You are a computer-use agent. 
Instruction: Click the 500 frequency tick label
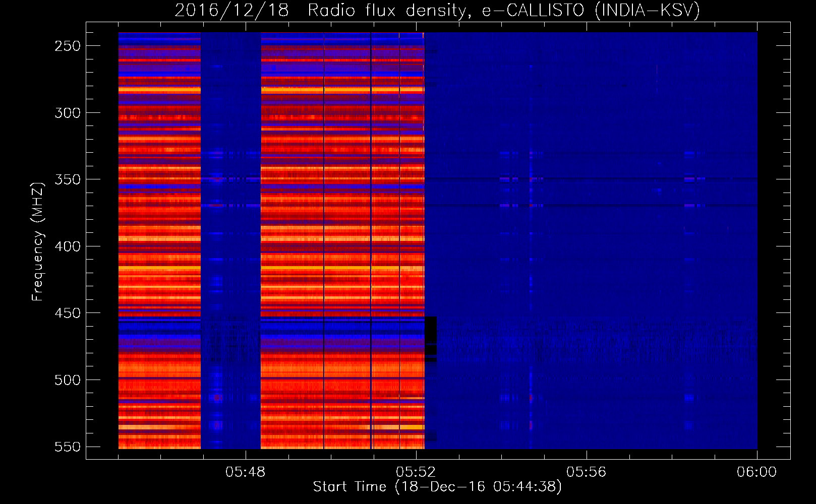pos(68,380)
